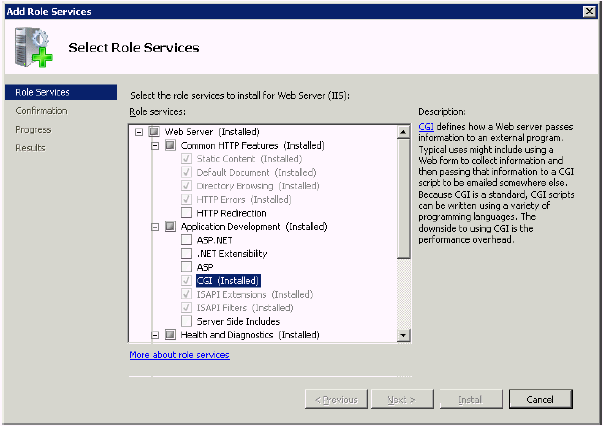Toggle the Application Development checkbox
This screenshot has height=426, width=603.
point(170,226)
